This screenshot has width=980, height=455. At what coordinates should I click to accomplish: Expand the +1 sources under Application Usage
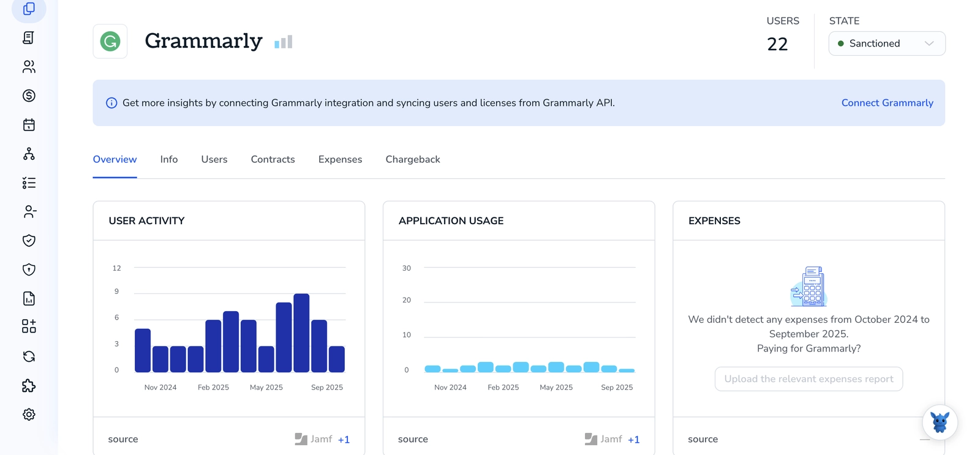click(633, 440)
